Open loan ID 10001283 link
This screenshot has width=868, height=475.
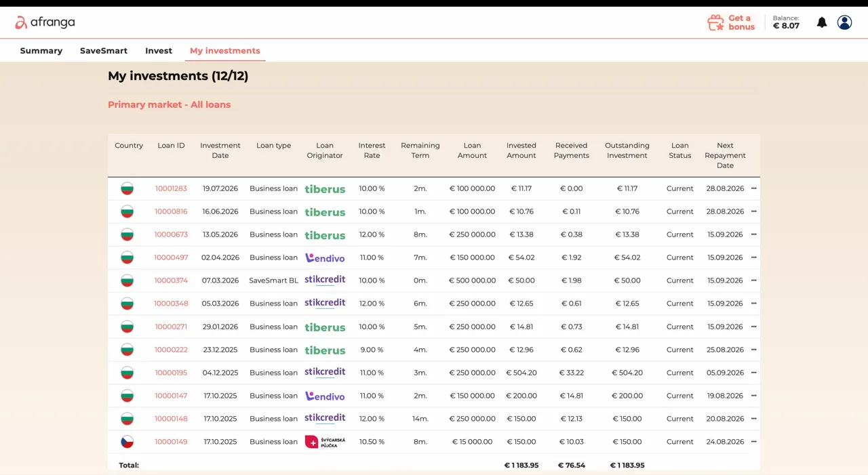pyautogui.click(x=171, y=188)
